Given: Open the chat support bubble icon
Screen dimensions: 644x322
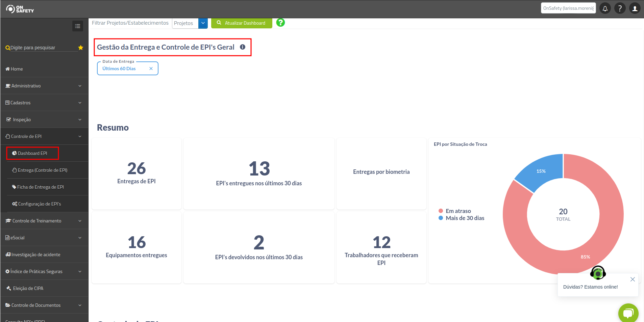Looking at the screenshot, I should pyautogui.click(x=628, y=313).
